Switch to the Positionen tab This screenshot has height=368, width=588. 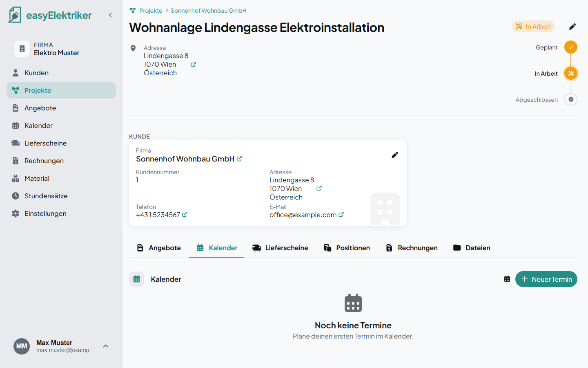point(347,248)
